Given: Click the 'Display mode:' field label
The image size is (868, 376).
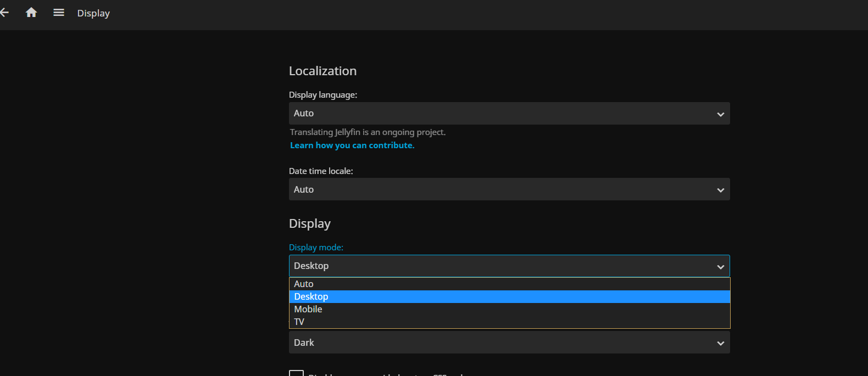Looking at the screenshot, I should [316, 248].
